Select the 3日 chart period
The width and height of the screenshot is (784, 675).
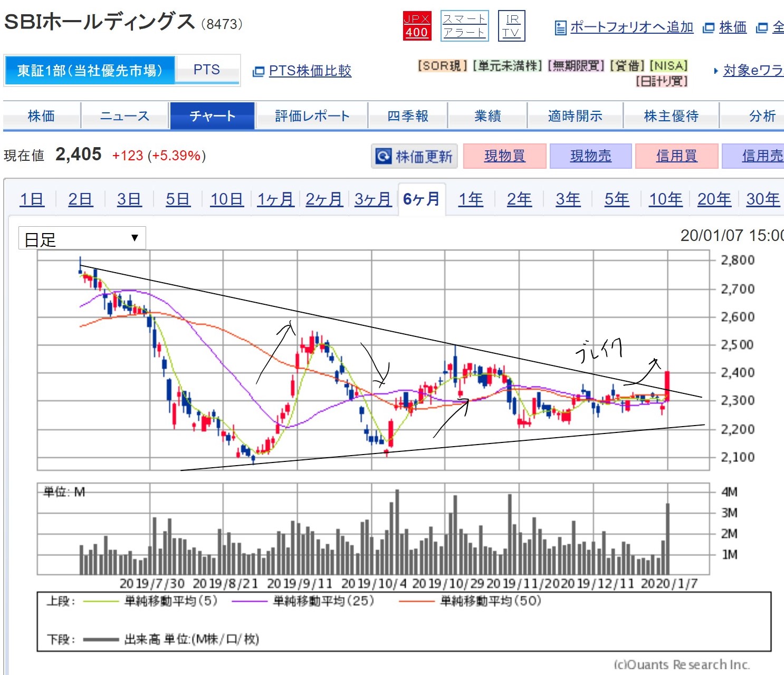point(129,199)
